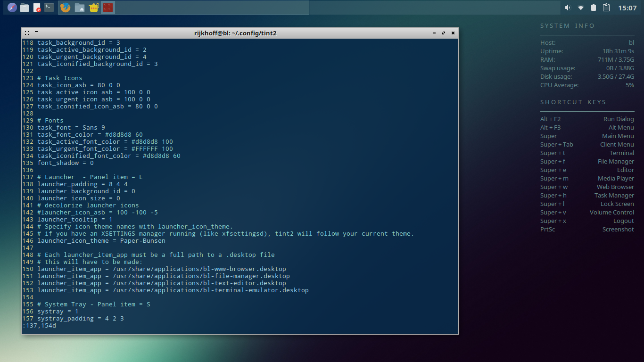Viewport: 644px width, 362px height.
Task: Click the 'CPU Average:' row in System Info
Action: click(x=587, y=85)
